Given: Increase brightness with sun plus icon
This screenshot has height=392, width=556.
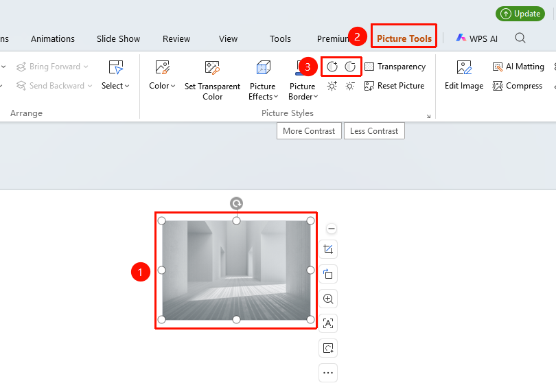Looking at the screenshot, I should pos(332,86).
